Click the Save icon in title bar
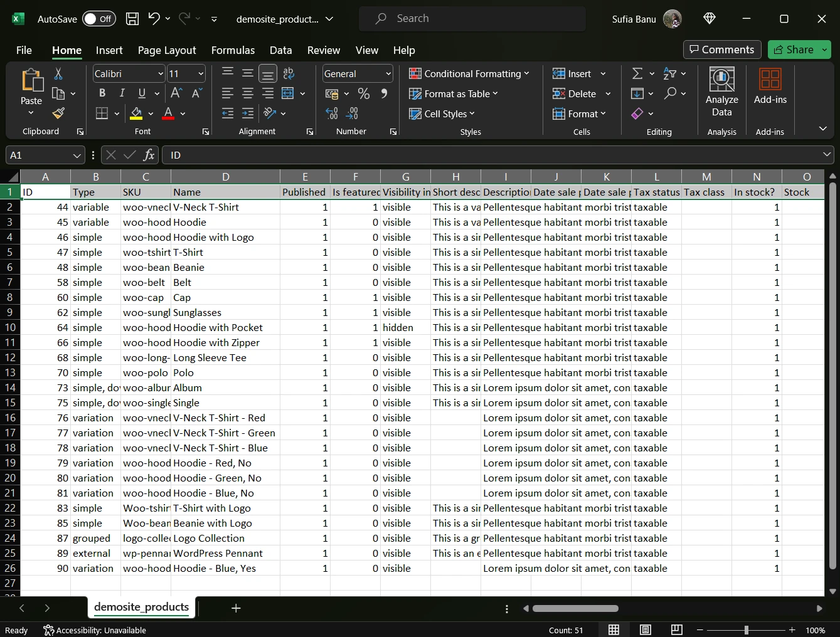Image resolution: width=840 pixels, height=637 pixels. 132,19
